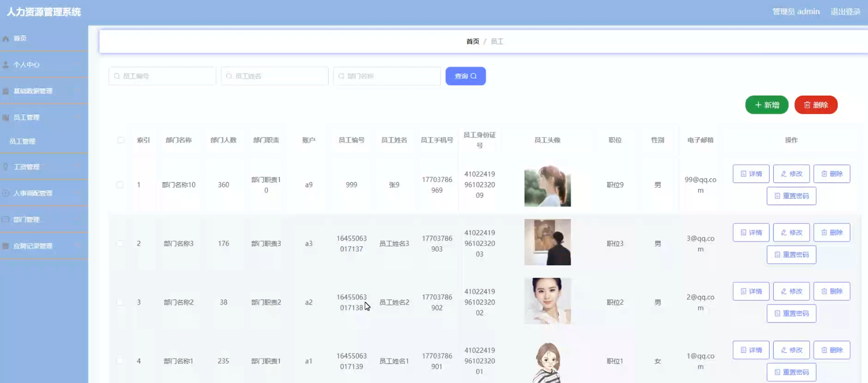Screen dimensions: 868x383
Task: Click email cell 99@qq.com
Action: 700,185
